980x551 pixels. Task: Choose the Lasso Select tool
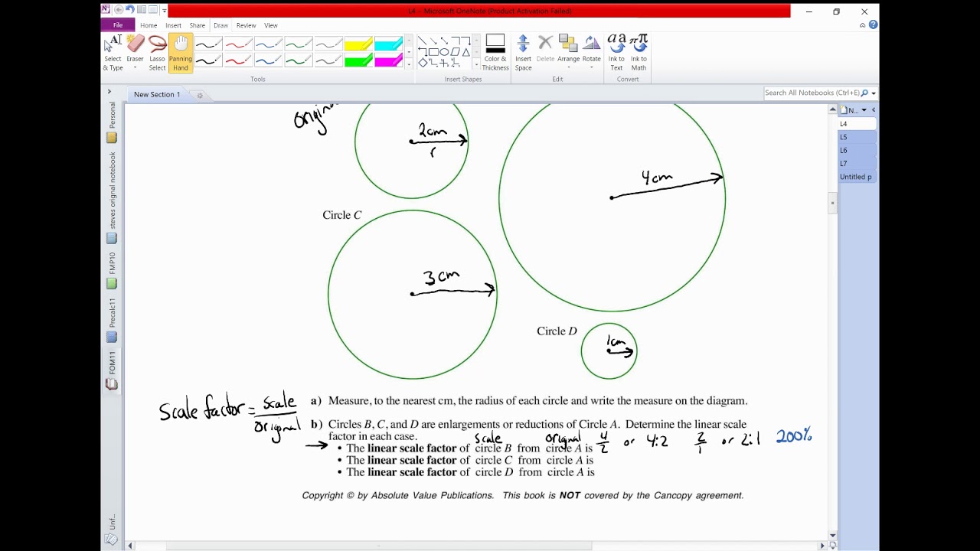[x=157, y=53]
